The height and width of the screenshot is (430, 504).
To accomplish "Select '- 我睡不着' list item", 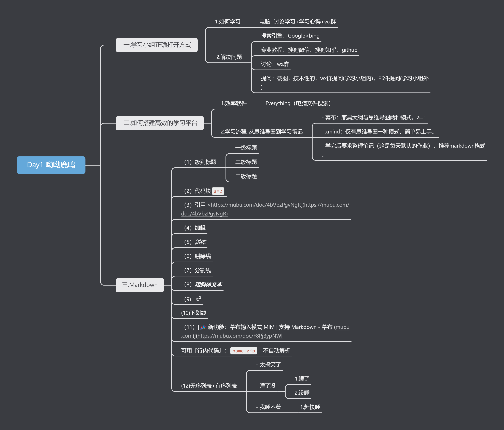I will click(268, 407).
